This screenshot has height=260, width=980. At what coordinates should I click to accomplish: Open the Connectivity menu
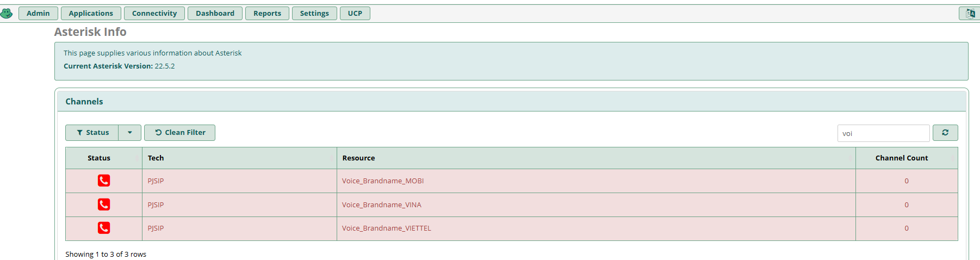click(154, 13)
